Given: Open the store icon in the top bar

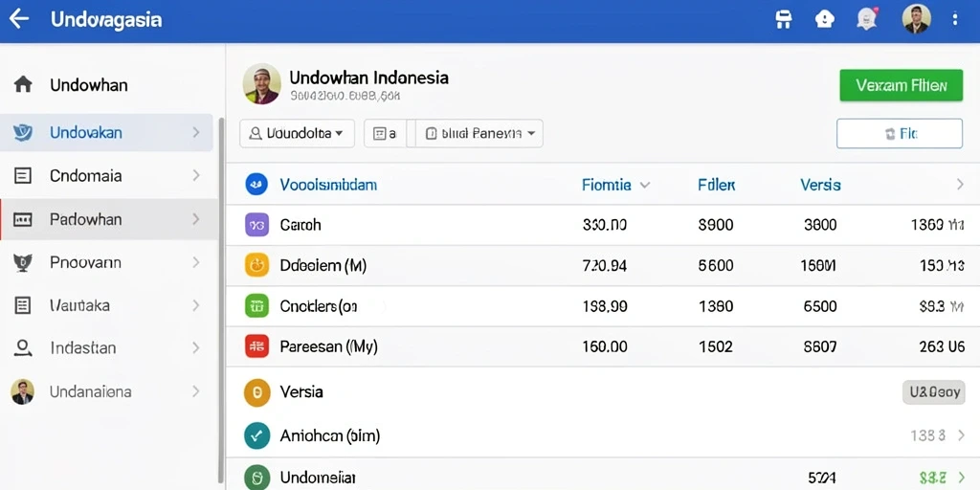Looking at the screenshot, I should [783, 19].
